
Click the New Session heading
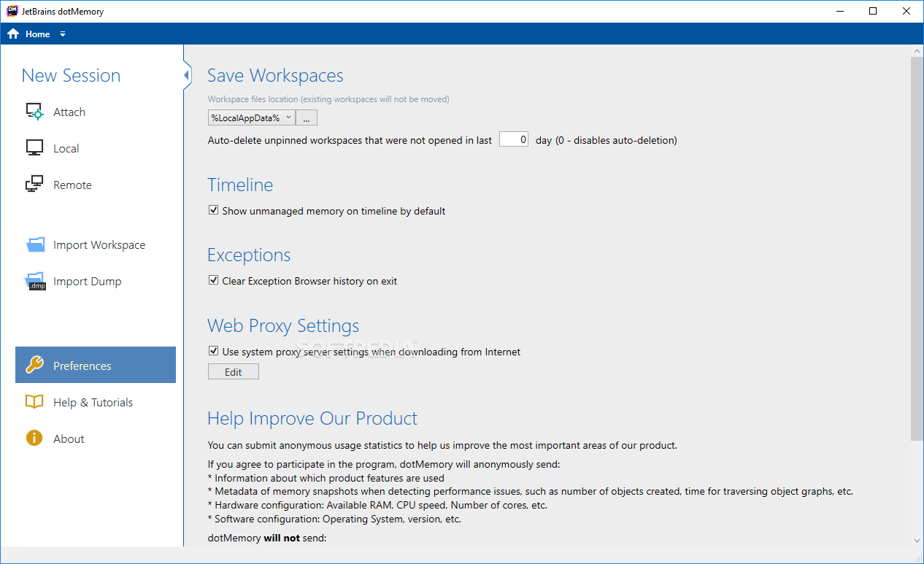71,75
